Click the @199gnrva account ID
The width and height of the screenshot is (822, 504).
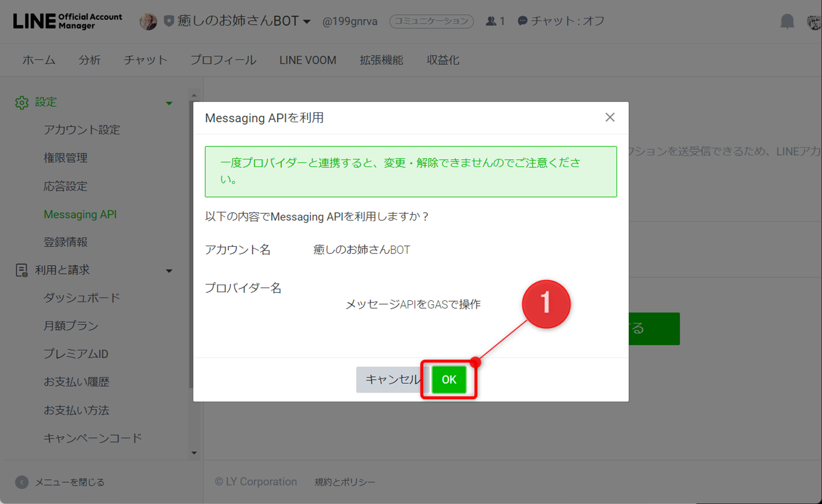coord(350,22)
